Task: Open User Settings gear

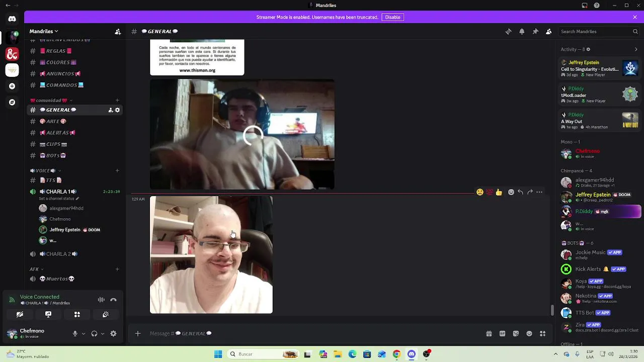Action: click(x=113, y=333)
